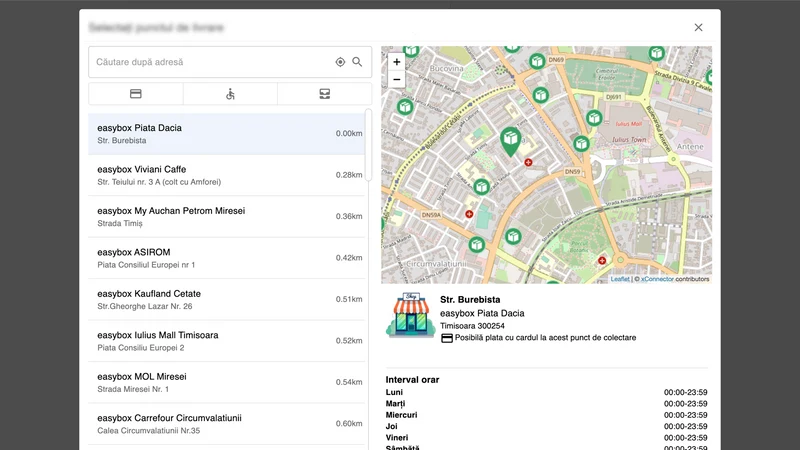This screenshot has width=800, height=450.
Task: Click easybox marker below DN69 label
Action: pos(537,62)
